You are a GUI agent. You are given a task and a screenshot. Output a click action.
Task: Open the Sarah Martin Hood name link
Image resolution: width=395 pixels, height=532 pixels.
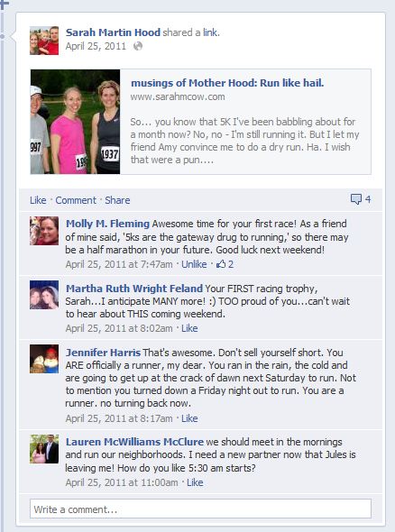pos(113,32)
